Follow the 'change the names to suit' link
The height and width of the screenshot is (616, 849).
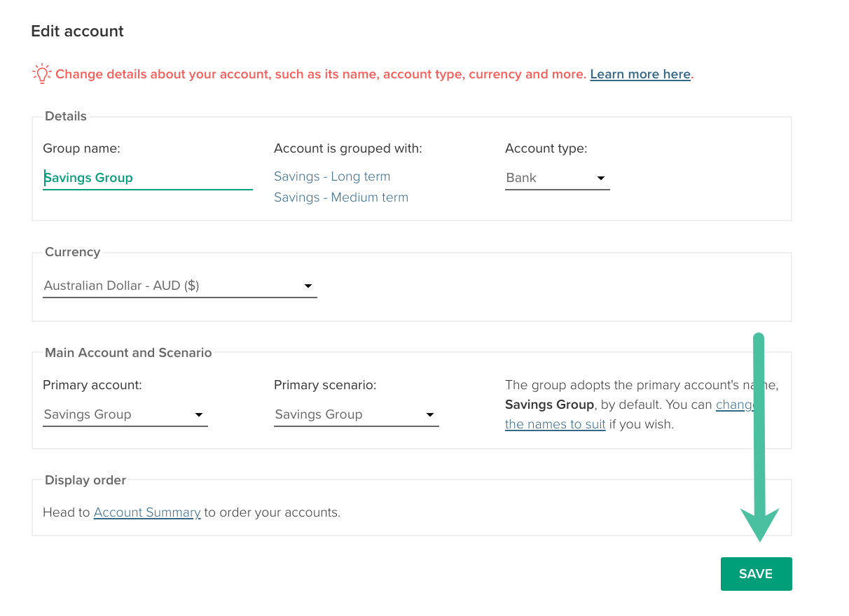(x=555, y=424)
